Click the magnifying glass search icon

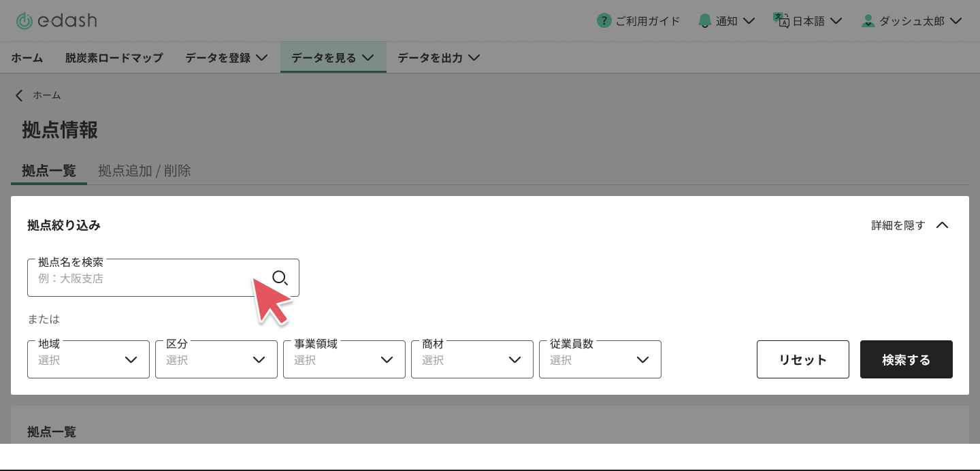(280, 277)
